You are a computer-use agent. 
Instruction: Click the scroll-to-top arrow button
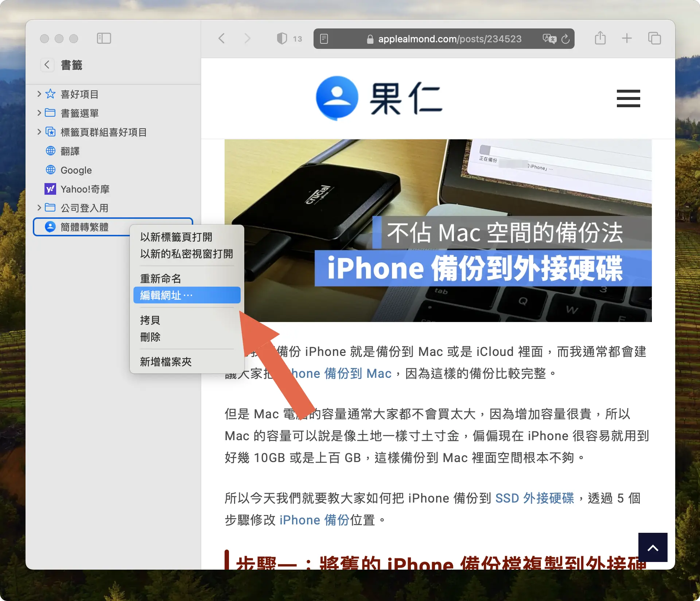pos(653,547)
